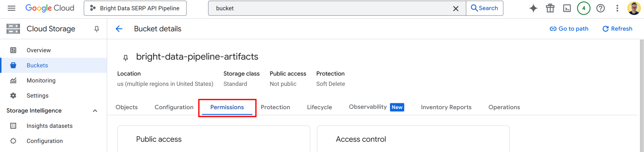Open the Lifecycle tab
644x152 pixels.
click(319, 107)
